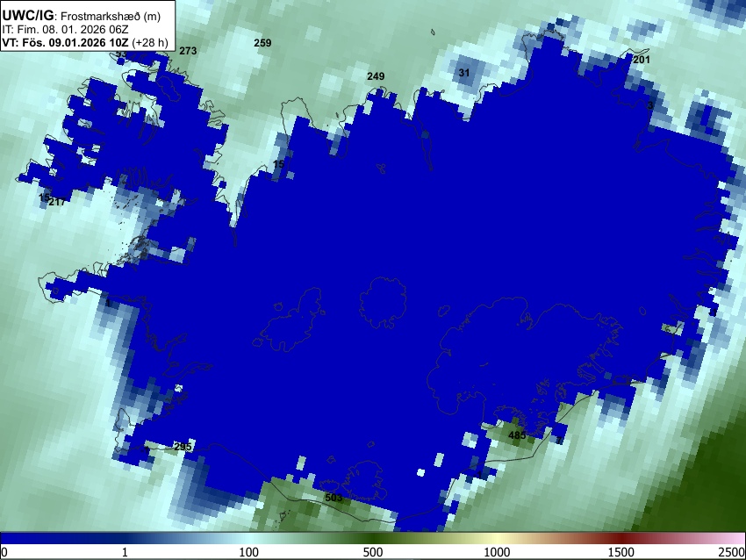Click the 295 value label
Viewport: 746px width, 560px height.
183,446
